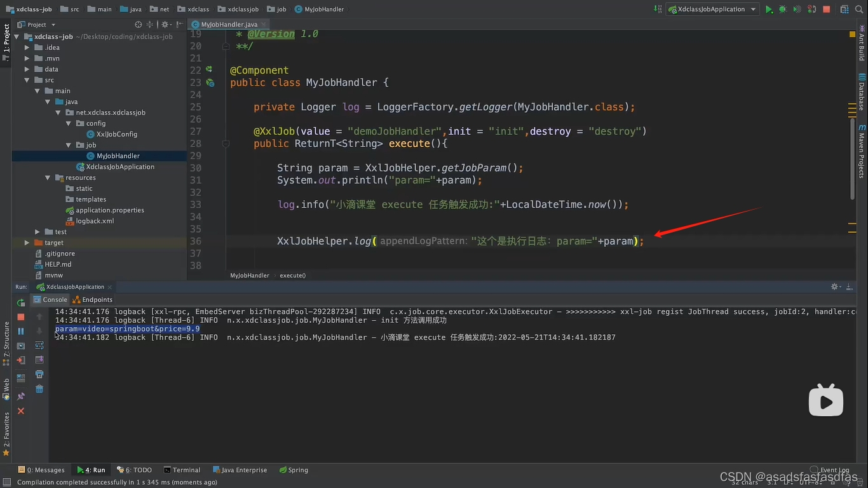
Task: Toggle the 2: Favorites side tool window
Action: pos(6,434)
